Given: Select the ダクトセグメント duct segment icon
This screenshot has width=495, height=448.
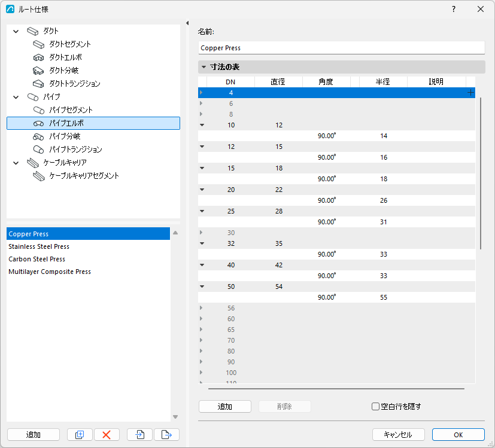Looking at the screenshot, I should point(38,44).
